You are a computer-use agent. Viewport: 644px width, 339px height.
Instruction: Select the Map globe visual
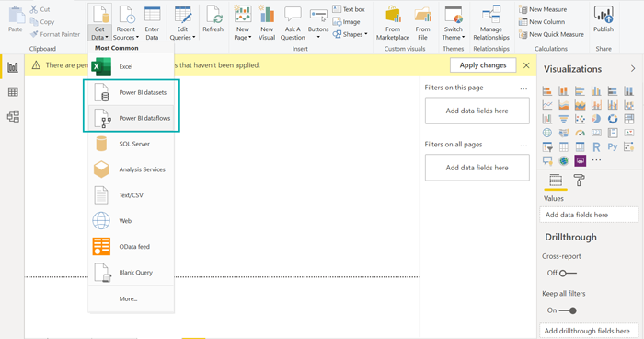point(547,133)
